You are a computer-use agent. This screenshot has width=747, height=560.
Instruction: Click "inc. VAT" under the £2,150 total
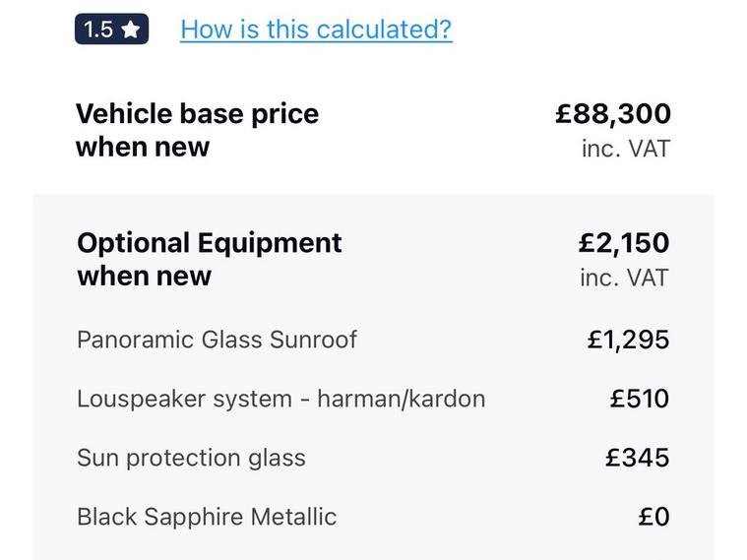pos(624,278)
